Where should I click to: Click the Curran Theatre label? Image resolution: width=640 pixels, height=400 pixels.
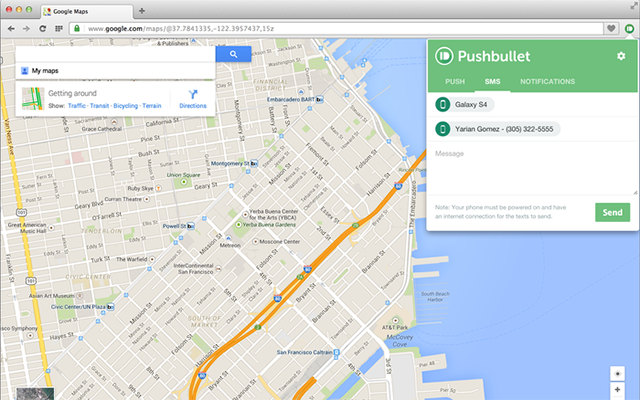tap(123, 199)
